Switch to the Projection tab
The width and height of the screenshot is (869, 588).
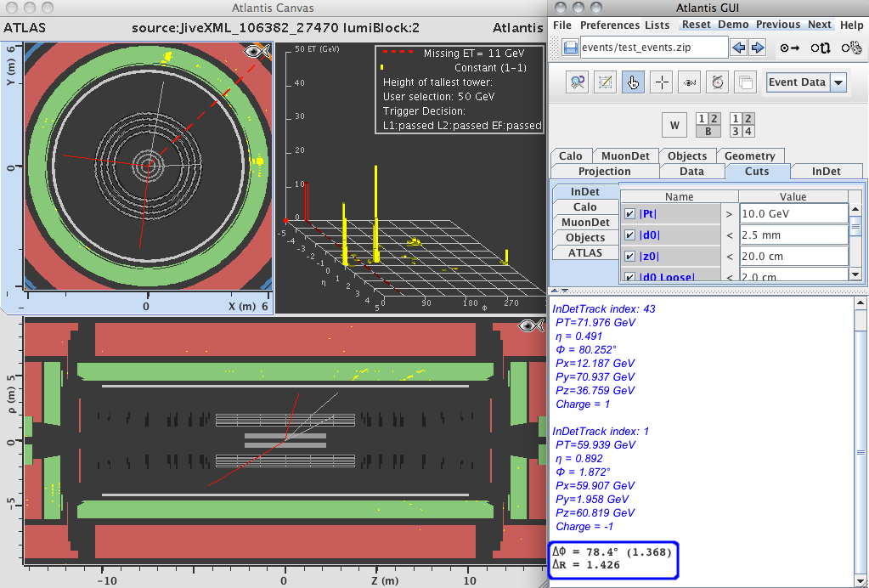pos(604,171)
